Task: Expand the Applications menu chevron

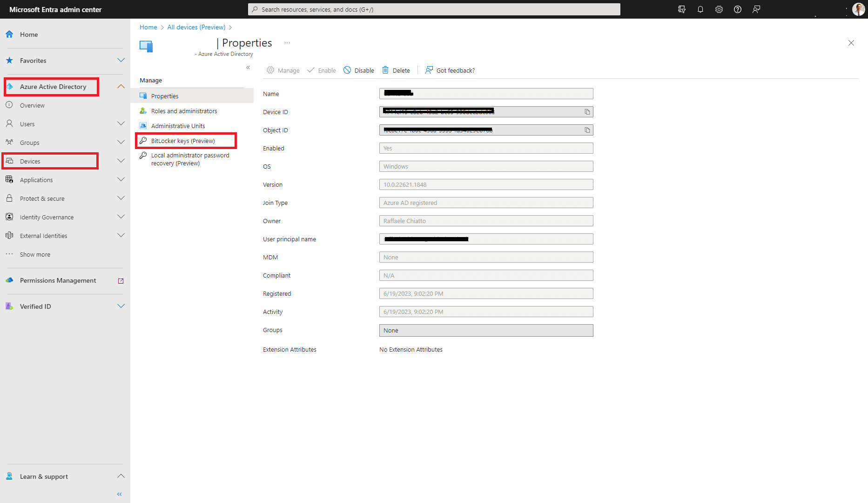Action: (121, 180)
